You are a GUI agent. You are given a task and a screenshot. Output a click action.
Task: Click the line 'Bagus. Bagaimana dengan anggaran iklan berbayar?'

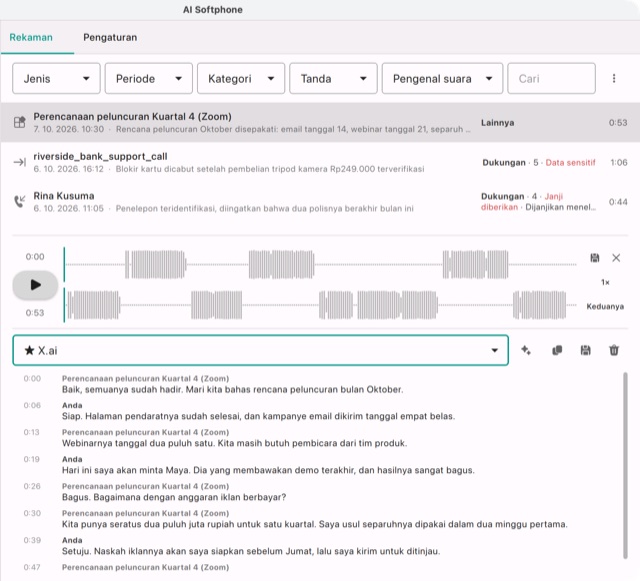174,497
